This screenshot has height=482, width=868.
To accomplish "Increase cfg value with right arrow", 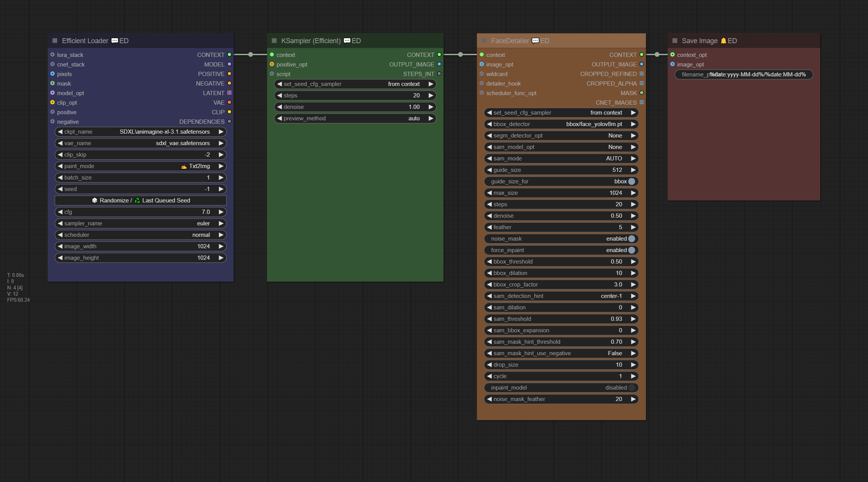I will coord(221,212).
